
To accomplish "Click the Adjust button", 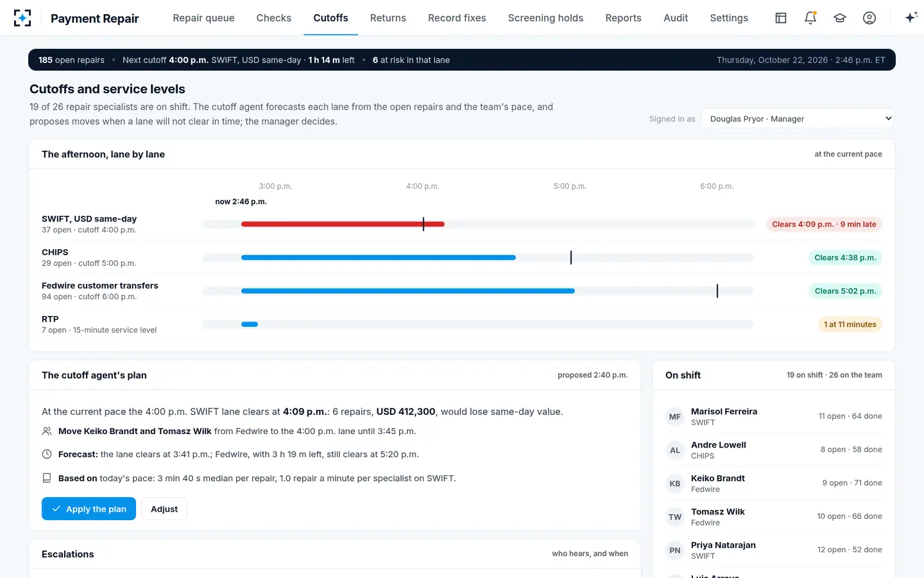I will point(164,509).
